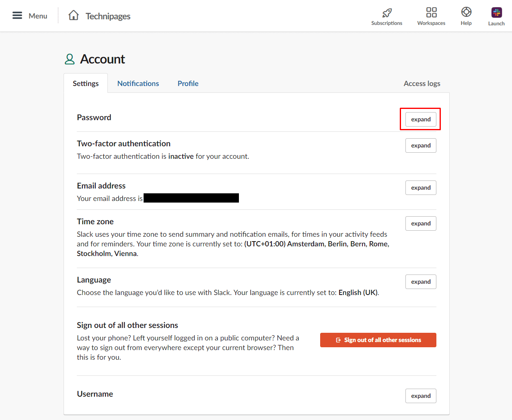
Task: Switch to the Profile tab
Action: tap(188, 84)
